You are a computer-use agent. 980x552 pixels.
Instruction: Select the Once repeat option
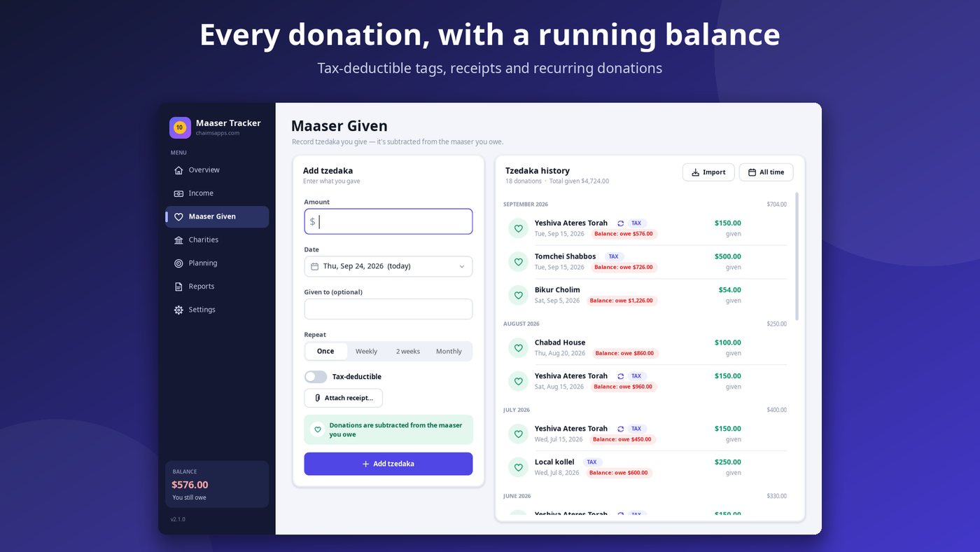[x=325, y=352]
